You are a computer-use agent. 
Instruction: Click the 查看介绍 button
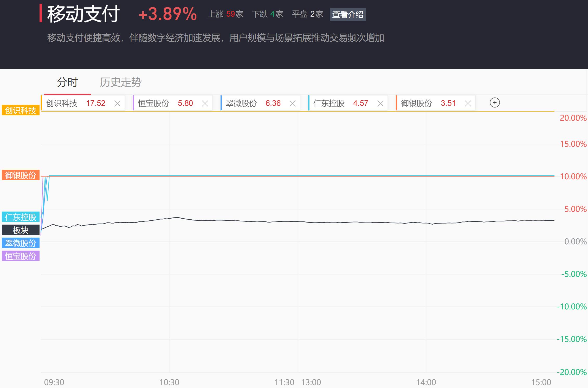click(348, 14)
